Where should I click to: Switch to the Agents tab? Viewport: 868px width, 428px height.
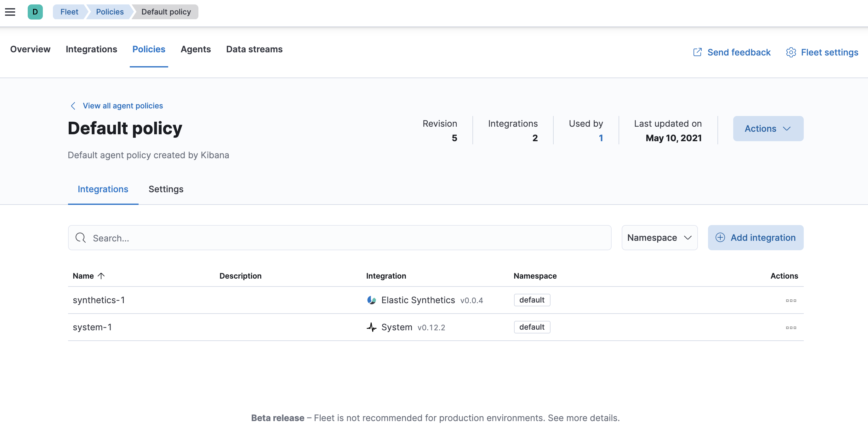tap(195, 49)
